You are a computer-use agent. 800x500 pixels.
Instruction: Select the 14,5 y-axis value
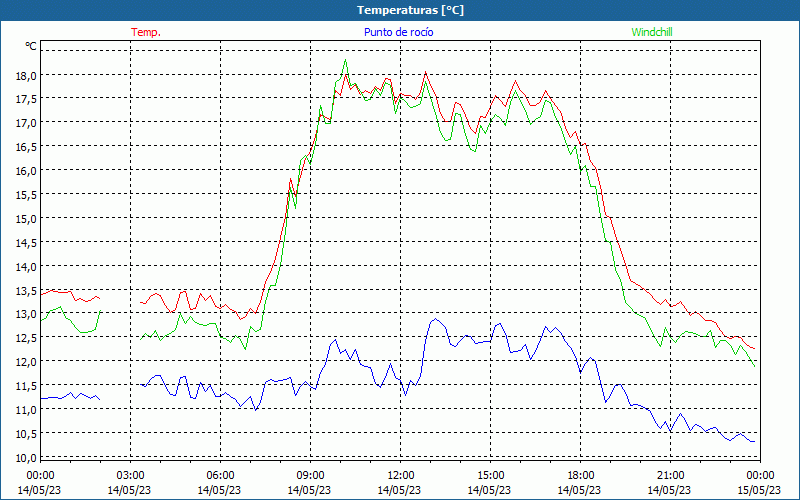26,243
